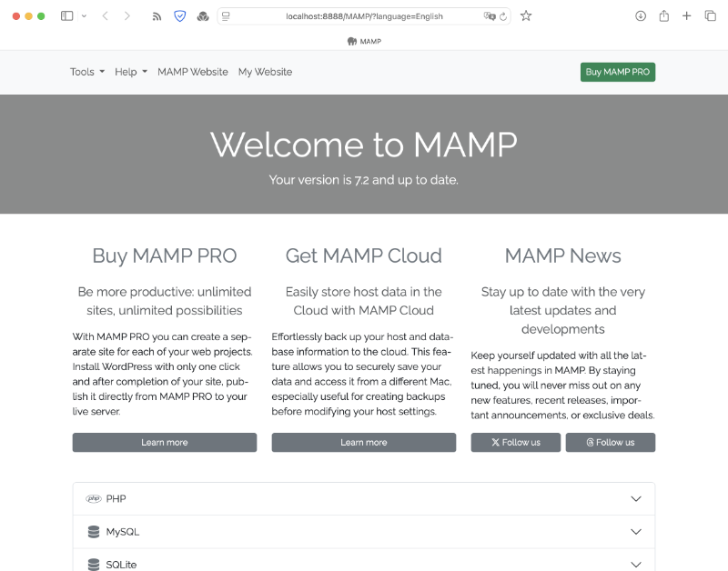Click the Buy MAMP PRO column heading
The width and height of the screenshot is (728, 571).
click(165, 255)
